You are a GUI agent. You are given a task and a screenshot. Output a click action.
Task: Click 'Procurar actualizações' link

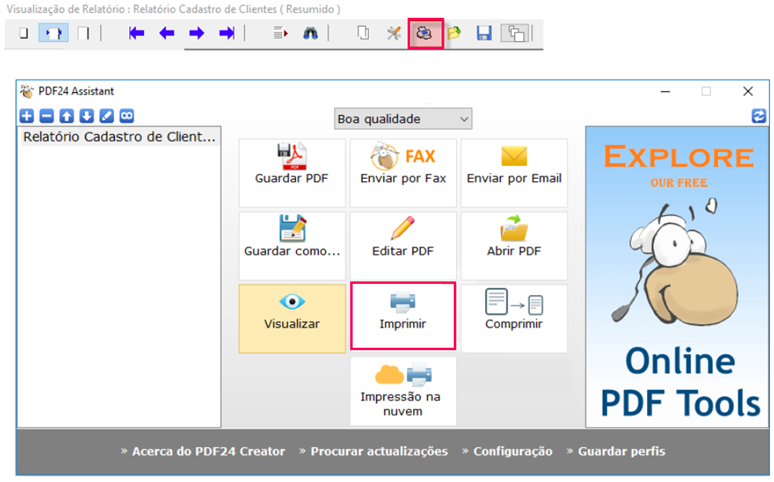379,451
